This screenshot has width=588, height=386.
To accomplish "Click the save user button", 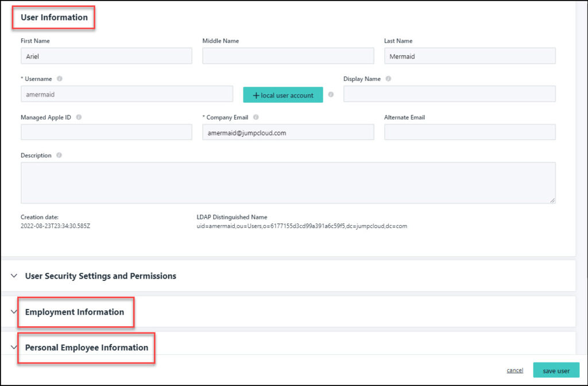I will pyautogui.click(x=556, y=370).
